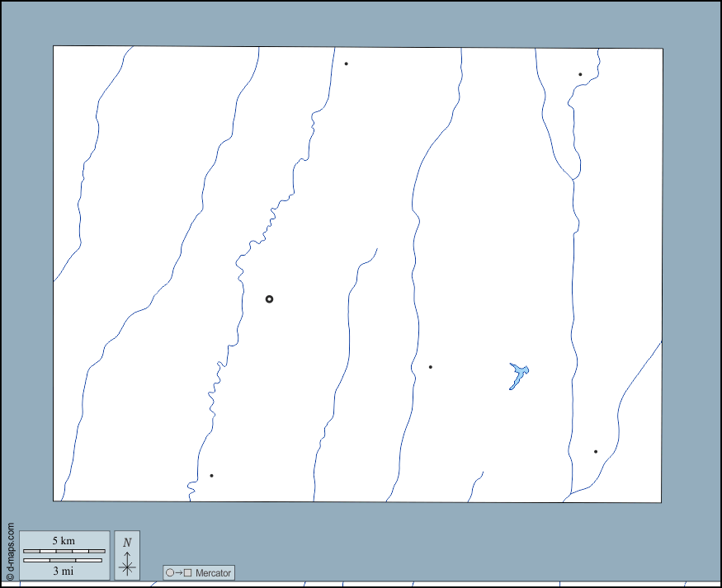Click the 5 km scale bar
The height and width of the screenshot is (588, 722).
click(64, 551)
